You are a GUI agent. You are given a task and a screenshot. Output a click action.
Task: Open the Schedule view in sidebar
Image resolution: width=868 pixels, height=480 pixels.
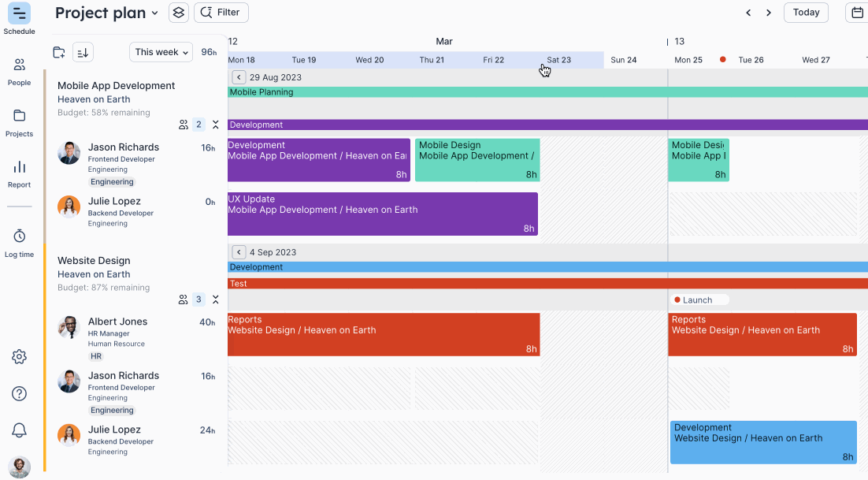[20, 13]
